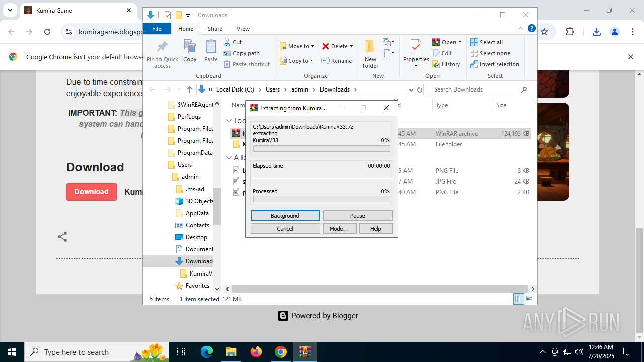Click Edit in Open group
The width and height of the screenshot is (644, 362).
[x=442, y=53]
